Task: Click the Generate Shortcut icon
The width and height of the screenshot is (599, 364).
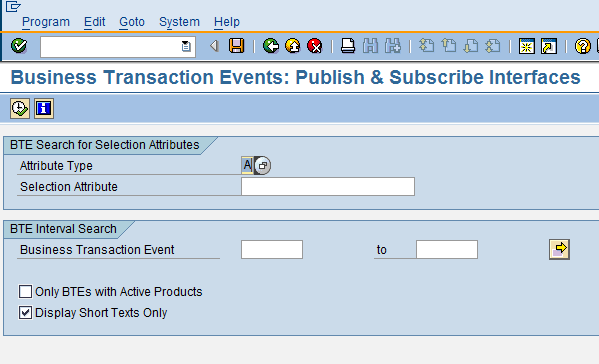Action: coord(549,46)
